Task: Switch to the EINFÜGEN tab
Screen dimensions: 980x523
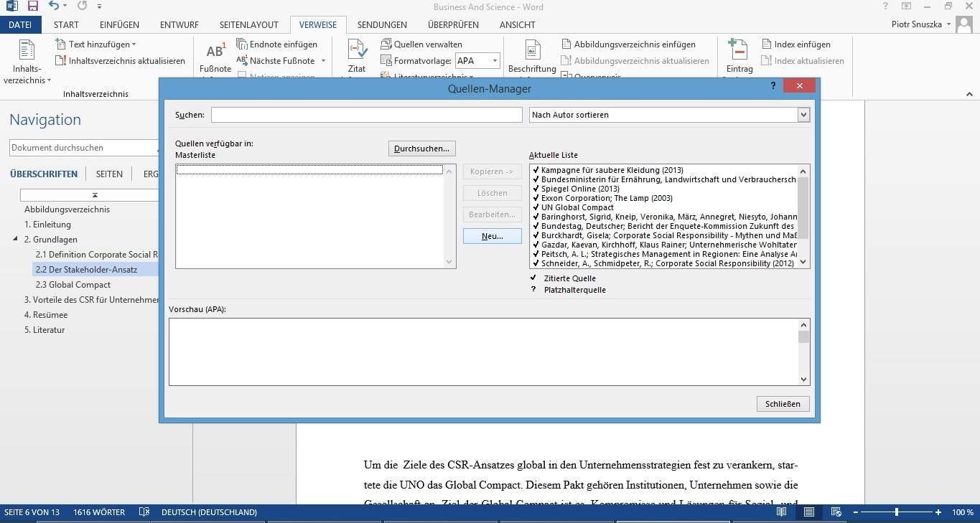Action: (x=119, y=24)
